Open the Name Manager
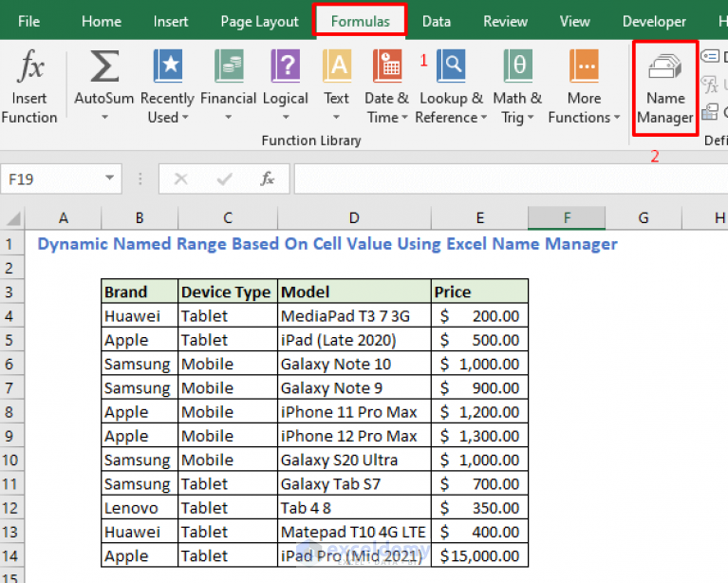This screenshot has height=583, width=728. point(665,88)
